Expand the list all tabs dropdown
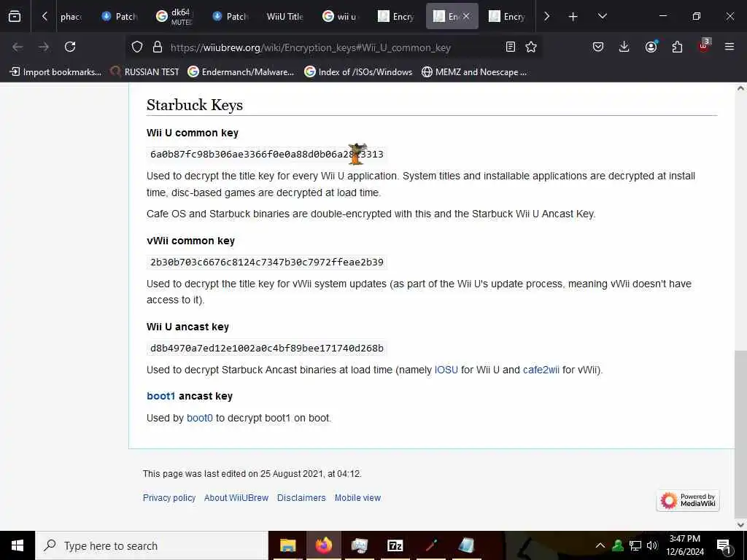The height and width of the screenshot is (560, 747). tap(602, 16)
